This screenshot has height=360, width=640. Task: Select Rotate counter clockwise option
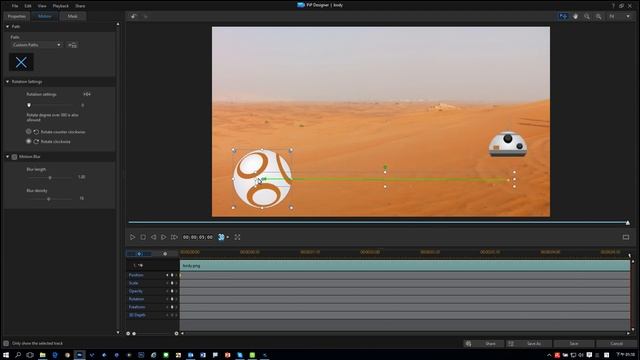point(29,131)
